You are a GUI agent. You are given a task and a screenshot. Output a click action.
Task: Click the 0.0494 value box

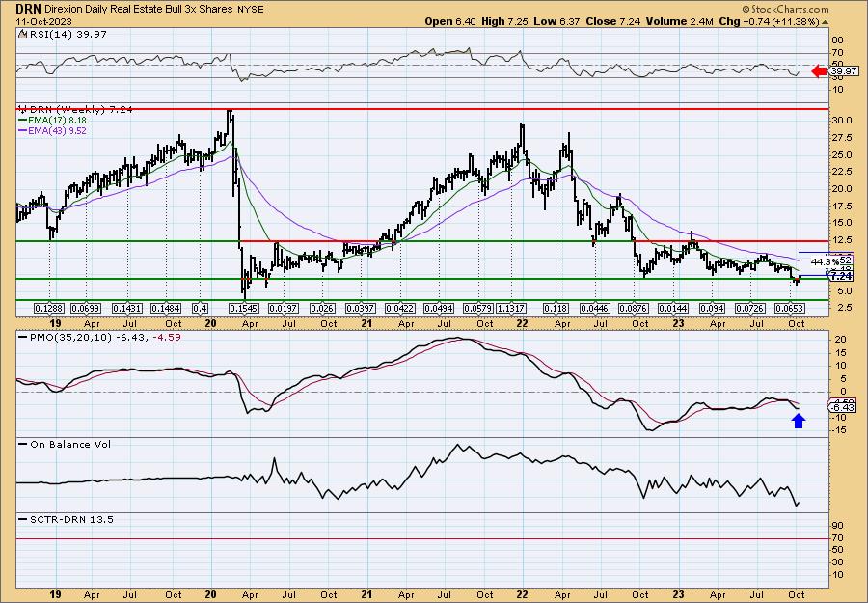(439, 308)
